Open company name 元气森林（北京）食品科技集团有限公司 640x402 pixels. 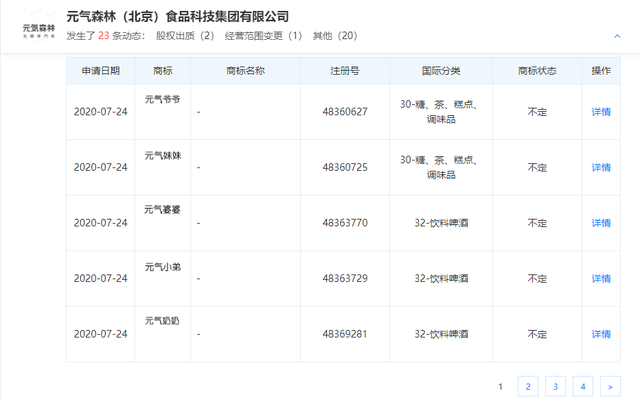pos(178,17)
